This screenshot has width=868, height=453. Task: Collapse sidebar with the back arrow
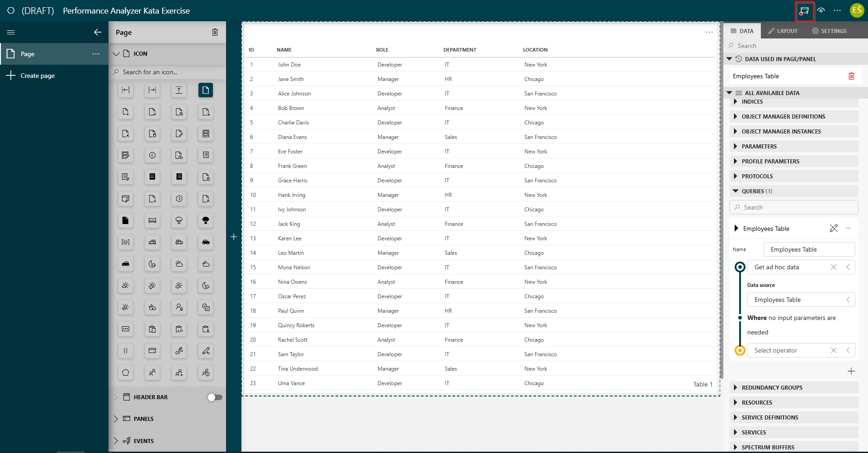point(98,32)
